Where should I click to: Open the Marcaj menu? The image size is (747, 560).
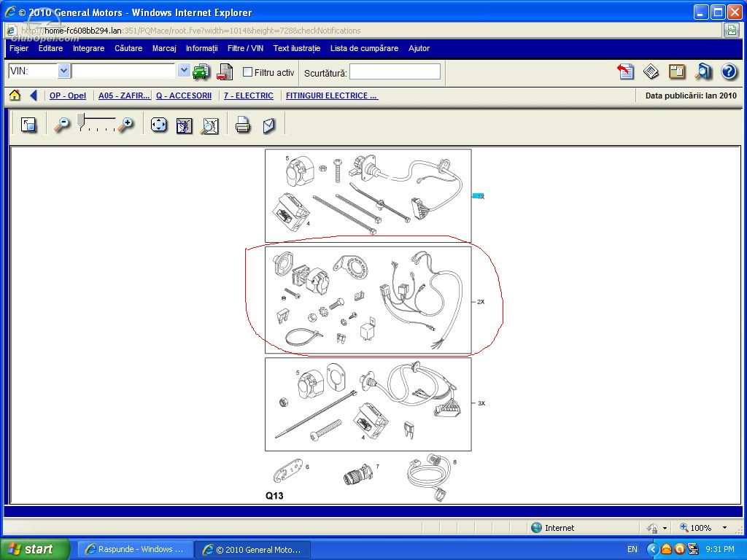pyautogui.click(x=164, y=48)
